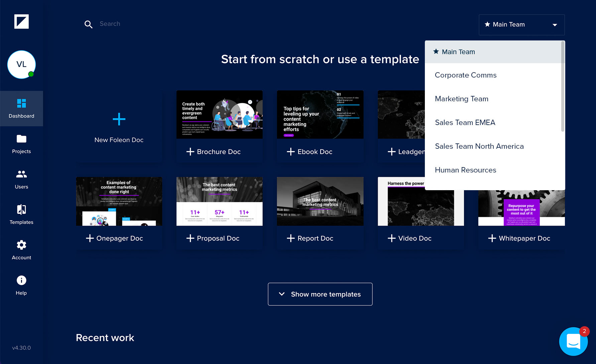Select Corporate Comms from the team list
Screen dimensions: 596x364
pos(465,75)
